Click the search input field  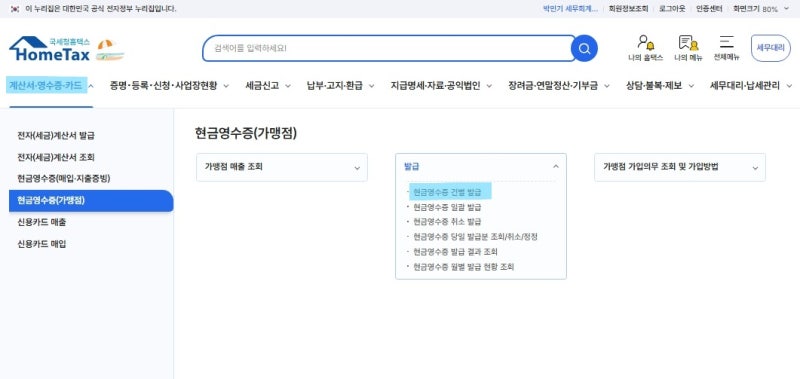pyautogui.click(x=388, y=48)
